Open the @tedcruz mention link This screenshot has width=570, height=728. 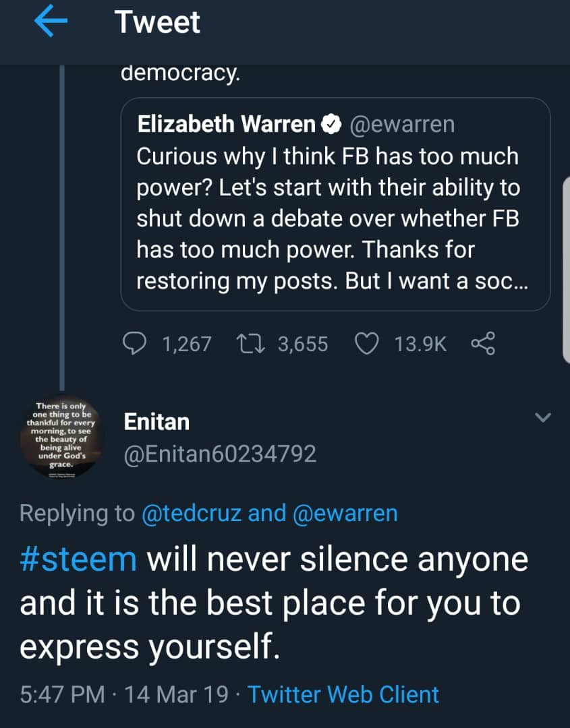(x=192, y=514)
